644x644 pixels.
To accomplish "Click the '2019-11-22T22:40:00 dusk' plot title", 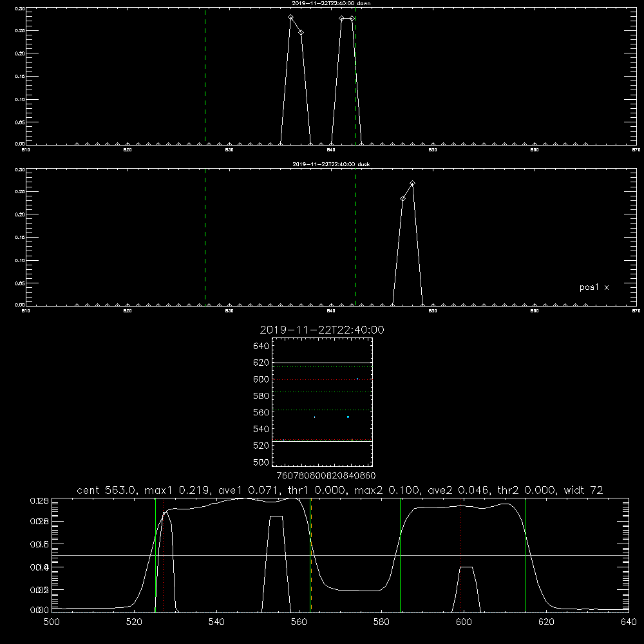I will point(331,164).
